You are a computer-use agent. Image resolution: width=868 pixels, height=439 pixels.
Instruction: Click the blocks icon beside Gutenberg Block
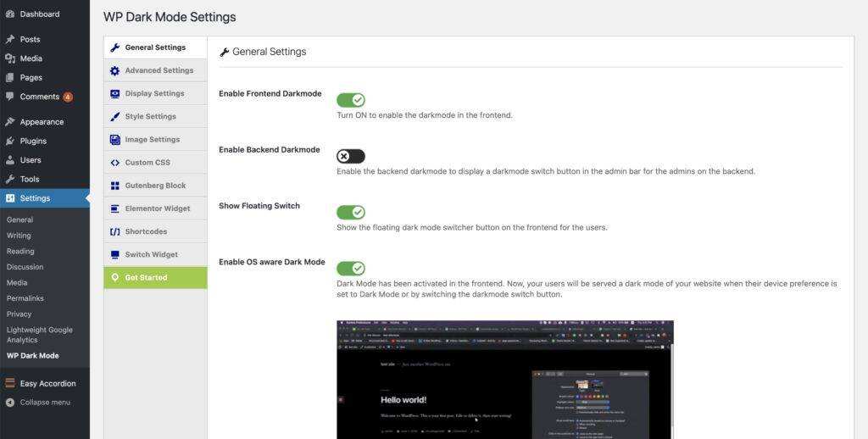[114, 186]
